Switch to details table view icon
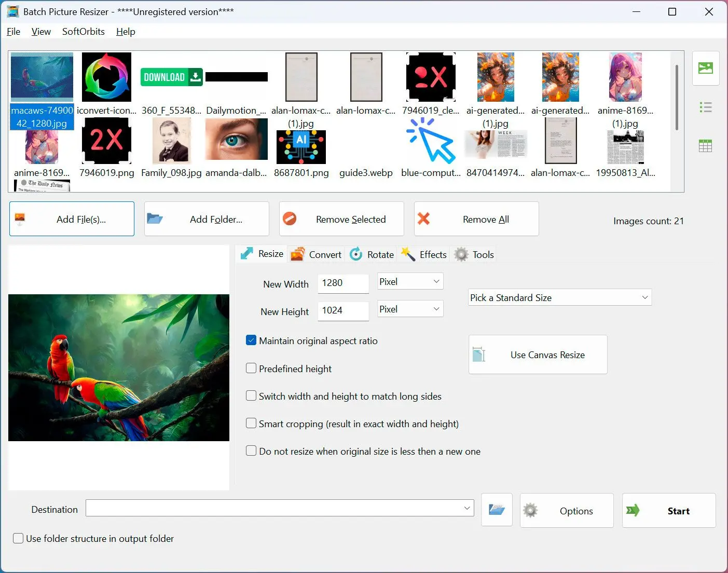728x573 pixels. pos(705,146)
